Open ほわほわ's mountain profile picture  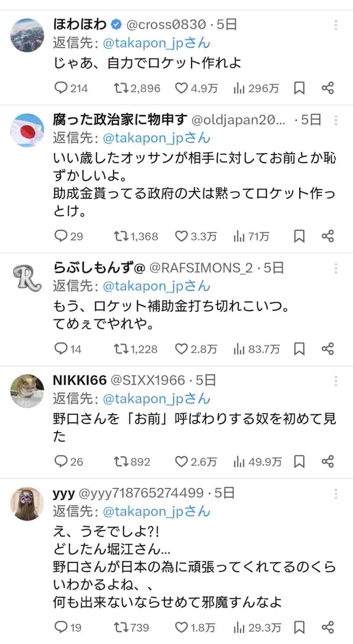point(27,35)
